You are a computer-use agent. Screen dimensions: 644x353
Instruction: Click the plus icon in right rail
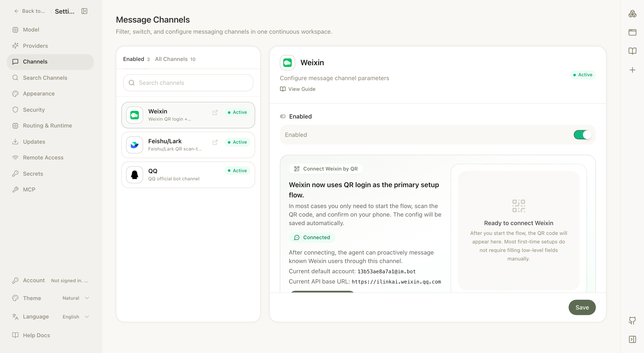pyautogui.click(x=632, y=70)
